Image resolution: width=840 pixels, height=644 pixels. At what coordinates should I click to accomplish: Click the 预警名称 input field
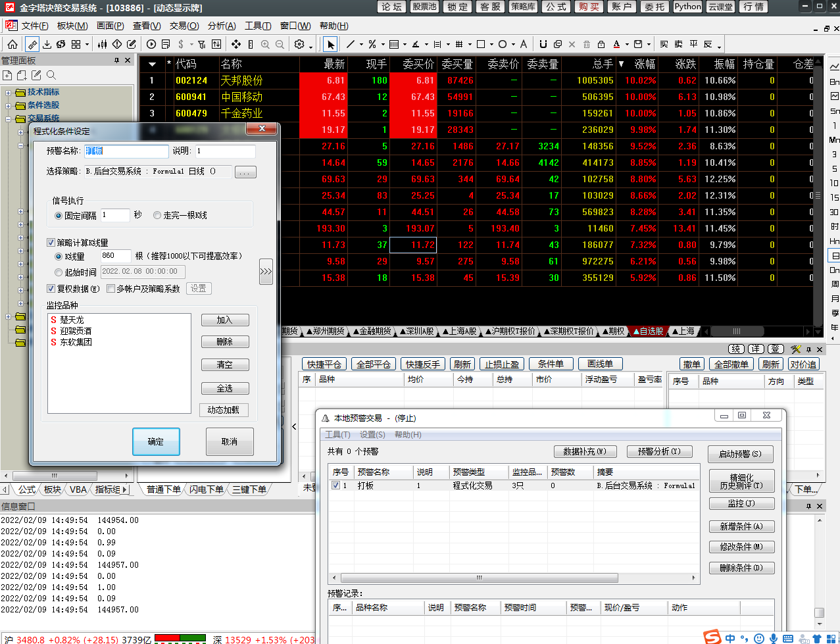[126, 151]
